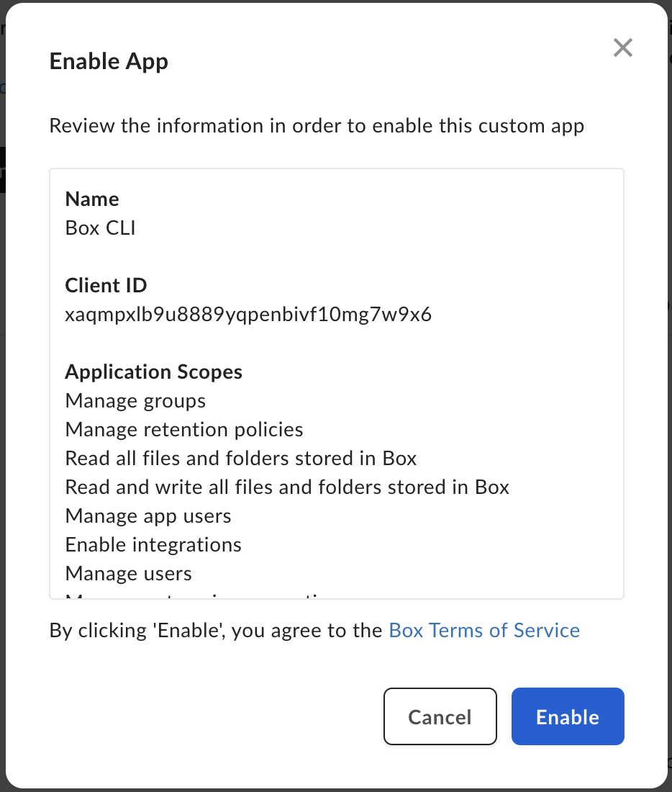The width and height of the screenshot is (672, 792).
Task: Click the Manage retention policies scope
Action: (184, 430)
